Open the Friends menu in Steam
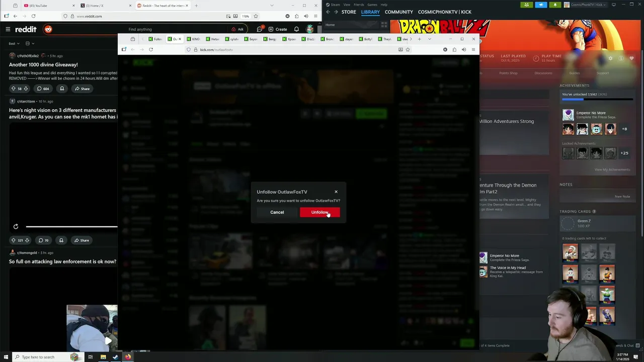 (x=359, y=5)
